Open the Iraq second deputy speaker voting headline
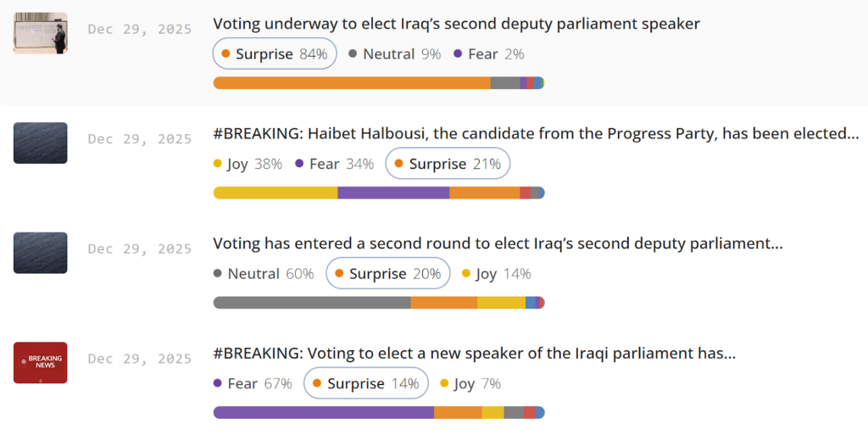The width and height of the screenshot is (868, 441). pyautogui.click(x=456, y=24)
